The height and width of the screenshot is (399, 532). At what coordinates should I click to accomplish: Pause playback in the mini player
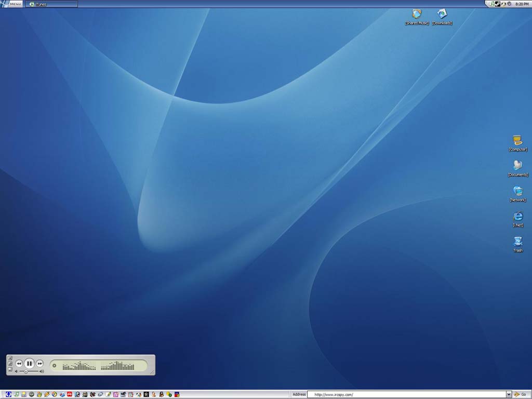29,364
